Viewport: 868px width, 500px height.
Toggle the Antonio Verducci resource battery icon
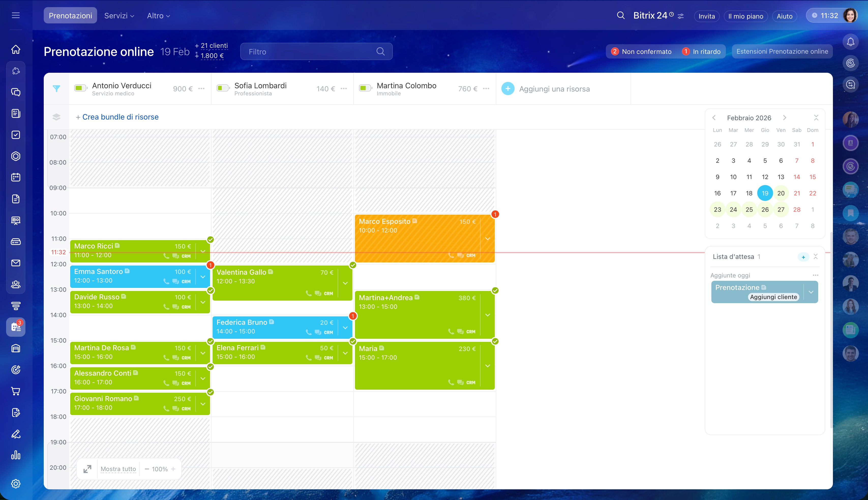80,88
